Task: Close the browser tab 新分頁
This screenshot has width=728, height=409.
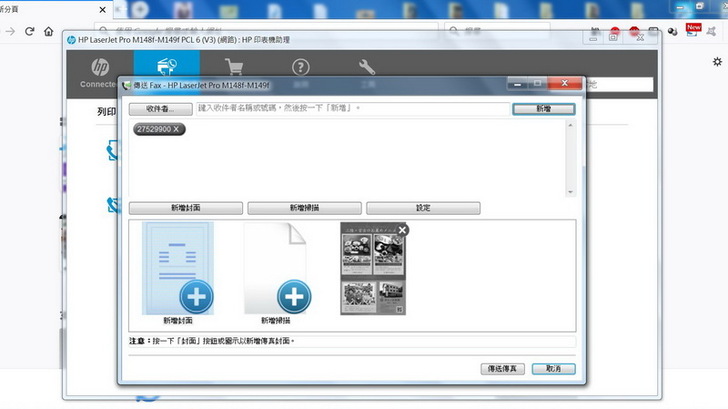Action: click(103, 9)
